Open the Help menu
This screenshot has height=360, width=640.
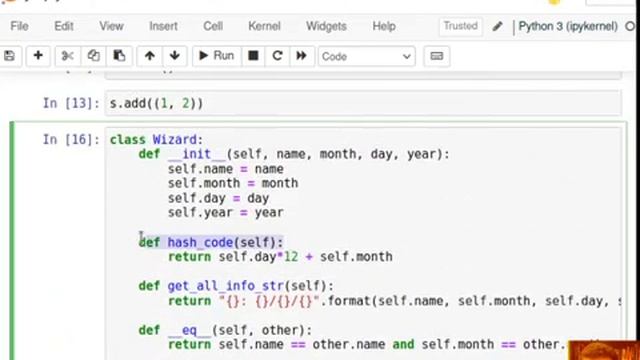click(x=384, y=26)
